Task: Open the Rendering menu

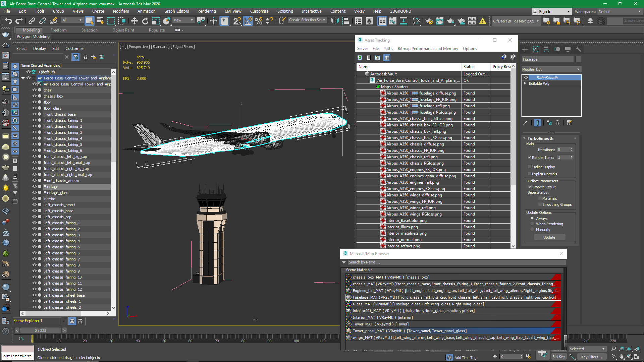Action: (207, 11)
